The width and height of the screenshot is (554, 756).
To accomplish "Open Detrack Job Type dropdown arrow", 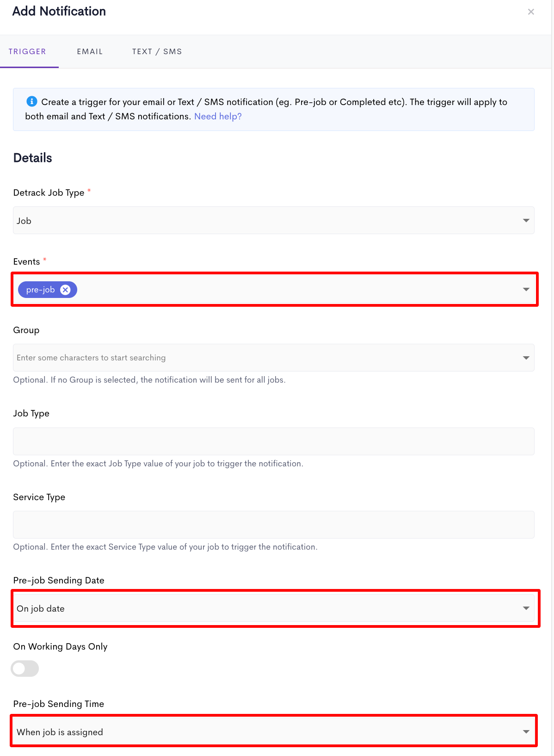I will point(526,221).
